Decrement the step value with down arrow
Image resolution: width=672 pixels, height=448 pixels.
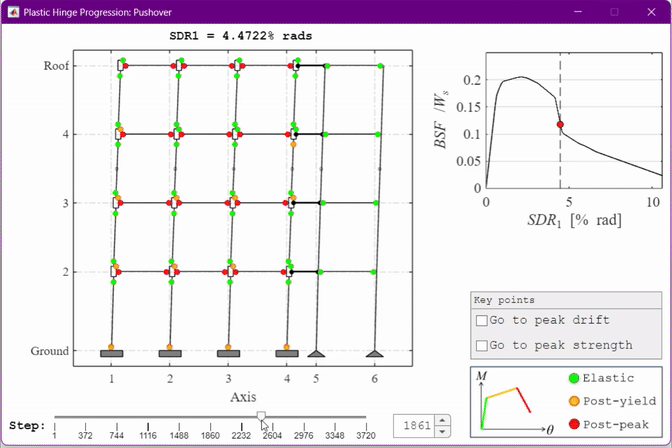pos(442,431)
